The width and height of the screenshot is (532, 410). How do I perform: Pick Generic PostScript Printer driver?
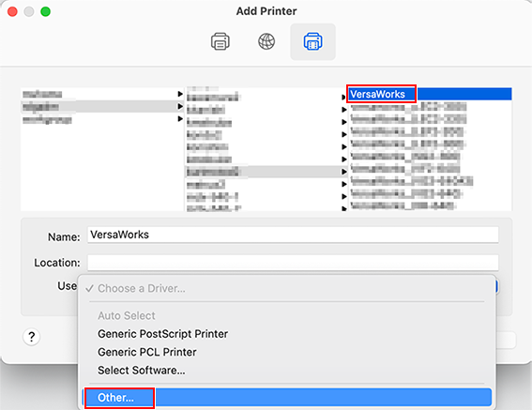[163, 334]
